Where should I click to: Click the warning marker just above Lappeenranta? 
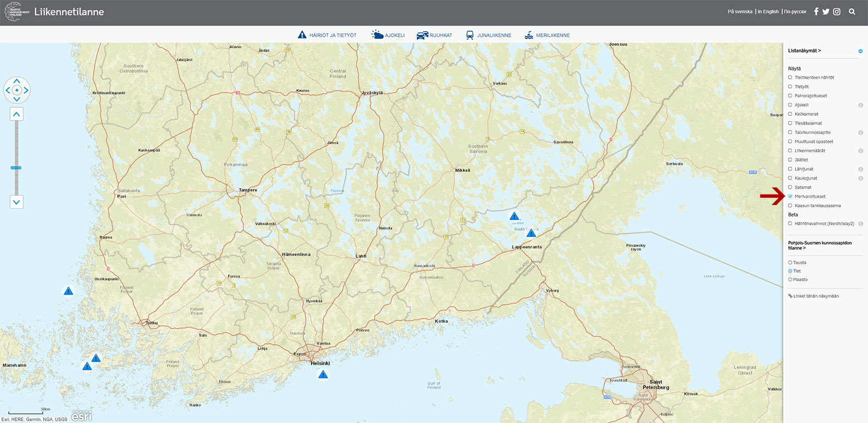[531, 232]
